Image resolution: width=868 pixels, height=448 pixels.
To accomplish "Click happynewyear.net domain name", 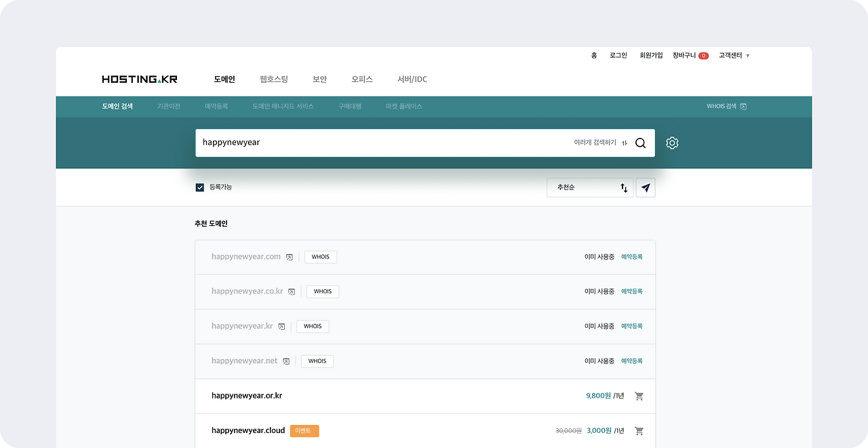I will click(245, 361).
